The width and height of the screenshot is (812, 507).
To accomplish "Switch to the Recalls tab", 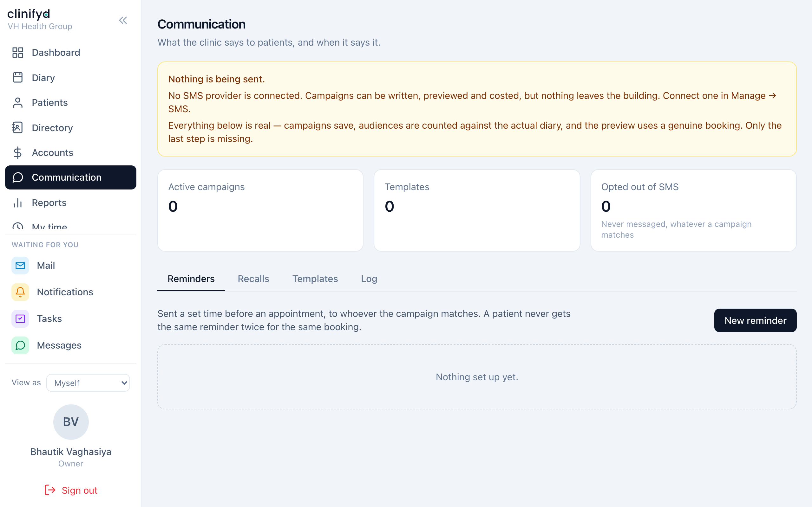I will coord(253,279).
